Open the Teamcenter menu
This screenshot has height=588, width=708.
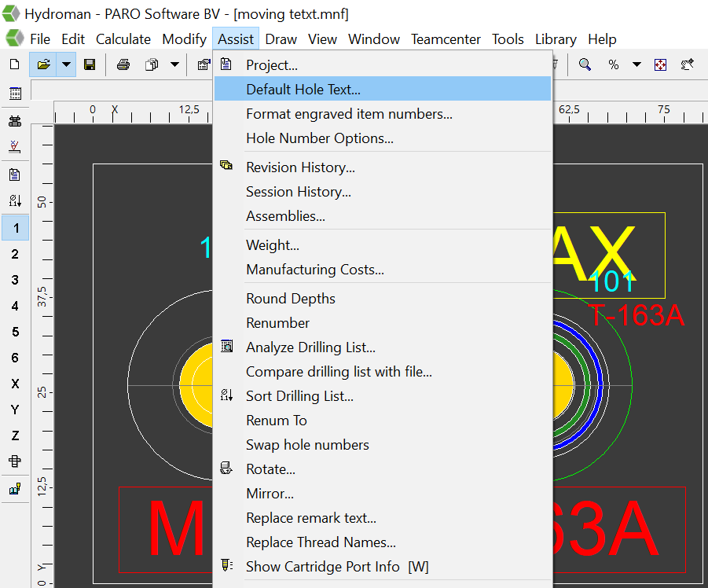tap(446, 39)
